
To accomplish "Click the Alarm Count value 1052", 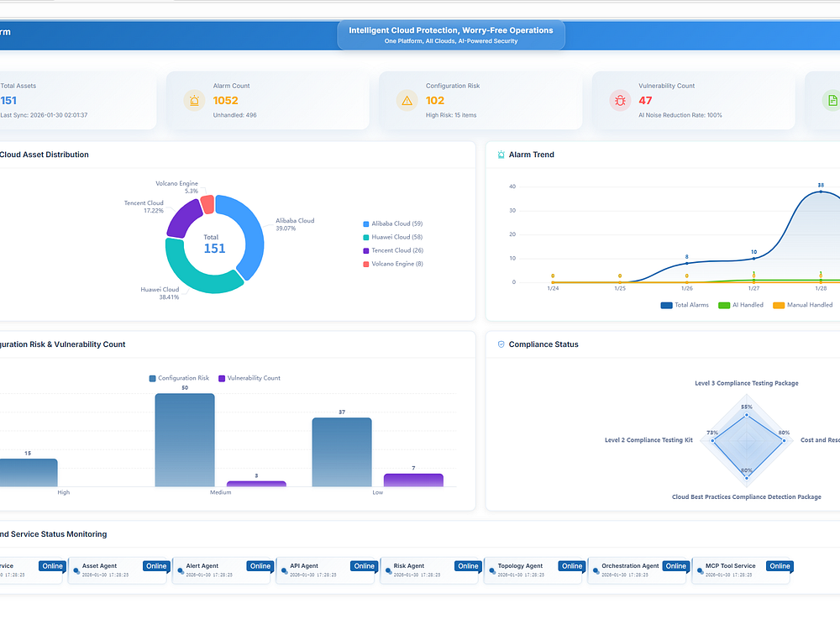I will (225, 101).
